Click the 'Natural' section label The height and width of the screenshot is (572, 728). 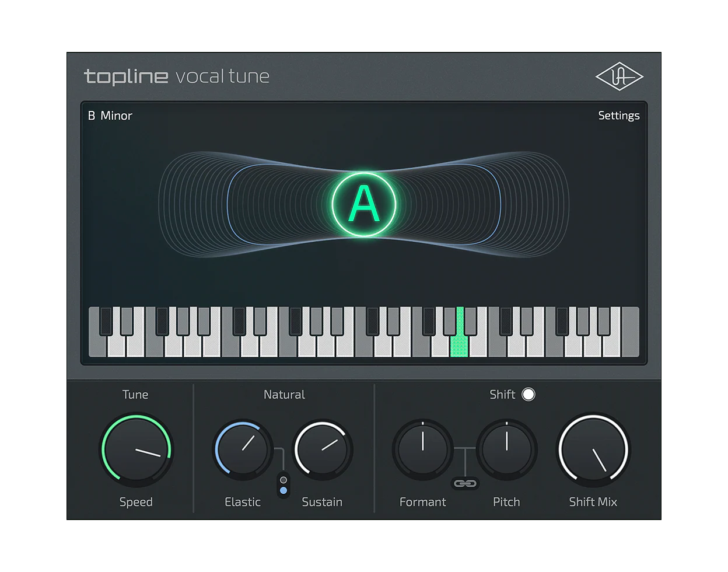pos(284,395)
